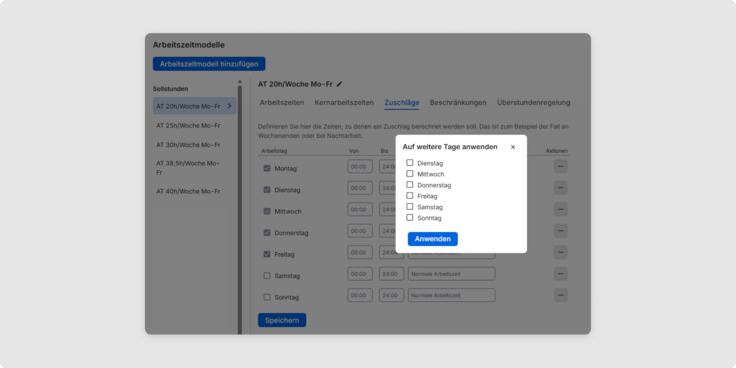
Task: Tick the Dienstag checkbox in the dialog
Action: coord(410,163)
